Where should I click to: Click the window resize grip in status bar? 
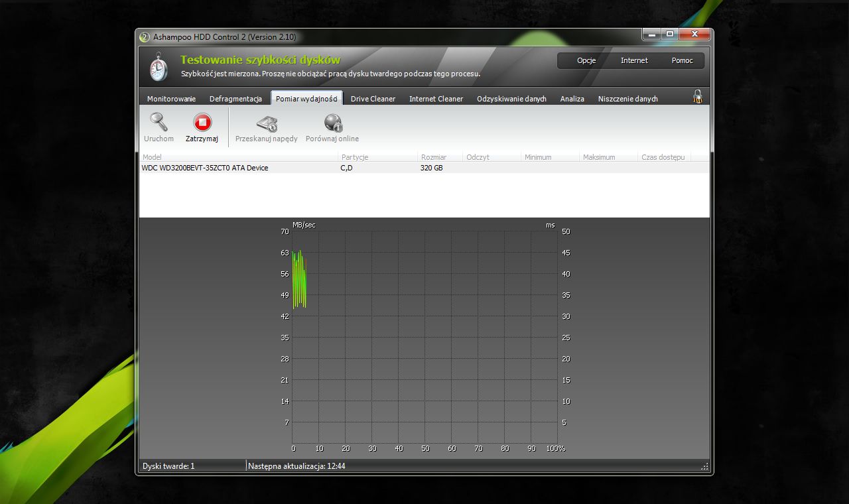tap(704, 467)
